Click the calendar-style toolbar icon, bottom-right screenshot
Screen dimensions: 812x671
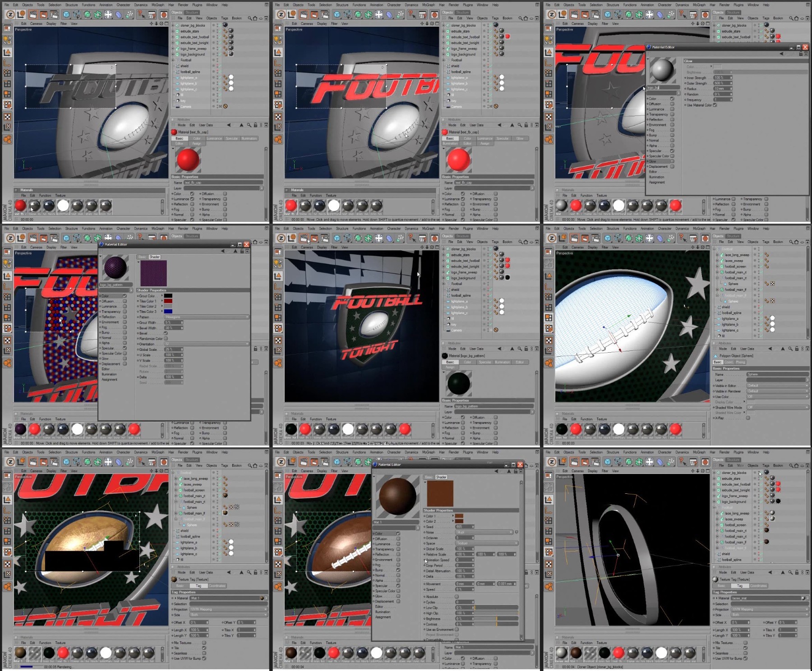tap(693, 462)
